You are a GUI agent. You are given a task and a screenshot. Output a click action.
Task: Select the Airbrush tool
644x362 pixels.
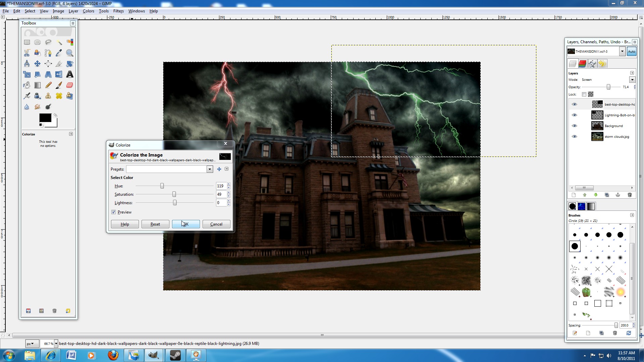pos(27,96)
